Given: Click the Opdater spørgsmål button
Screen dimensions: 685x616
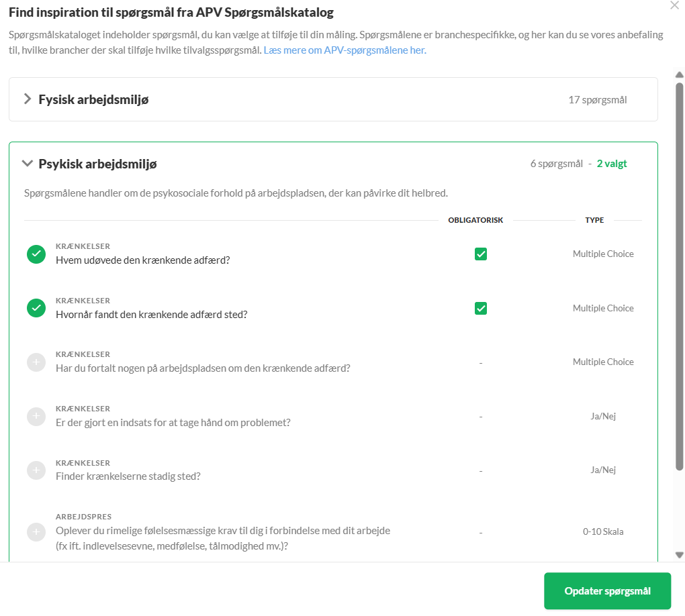Looking at the screenshot, I should (x=607, y=591).
